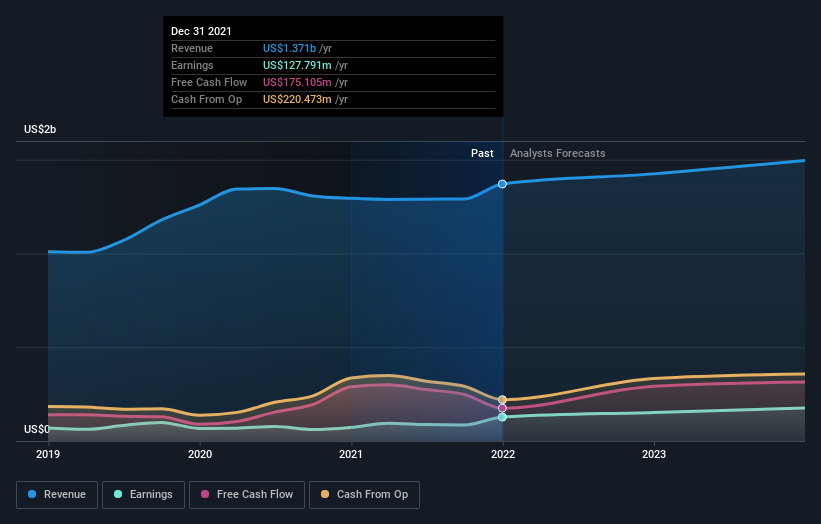This screenshot has width=821, height=524.
Task: Toggle the Earnings legend button
Action: [x=143, y=495]
